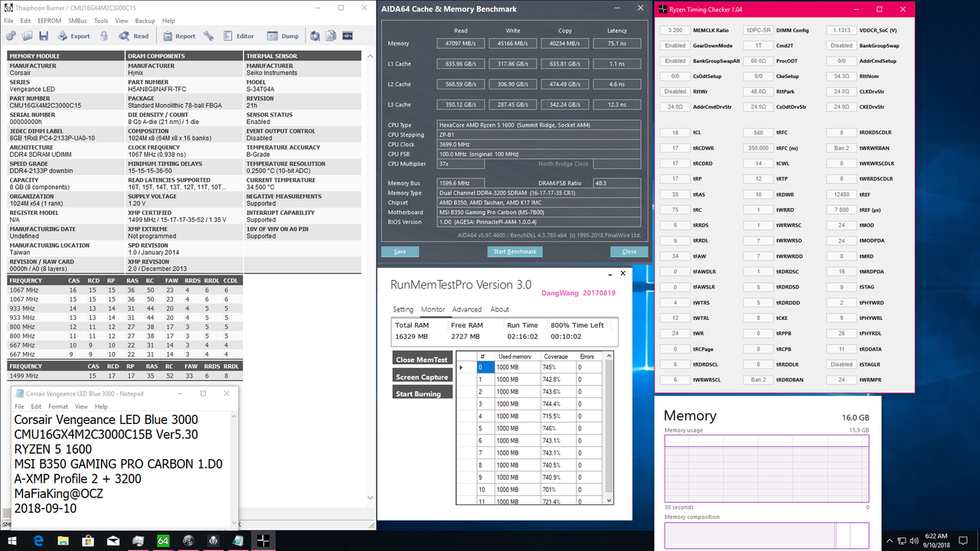Click the gear settings icon in Thaiphoon Burner toolbar
This screenshot has height=551, width=980.
click(x=11, y=36)
